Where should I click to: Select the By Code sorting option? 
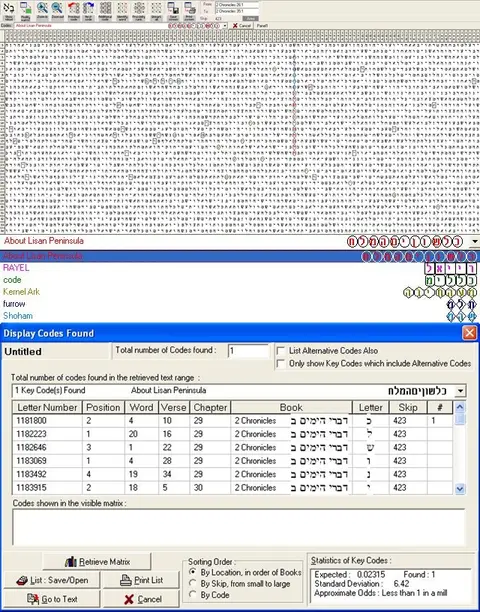[x=192, y=594]
